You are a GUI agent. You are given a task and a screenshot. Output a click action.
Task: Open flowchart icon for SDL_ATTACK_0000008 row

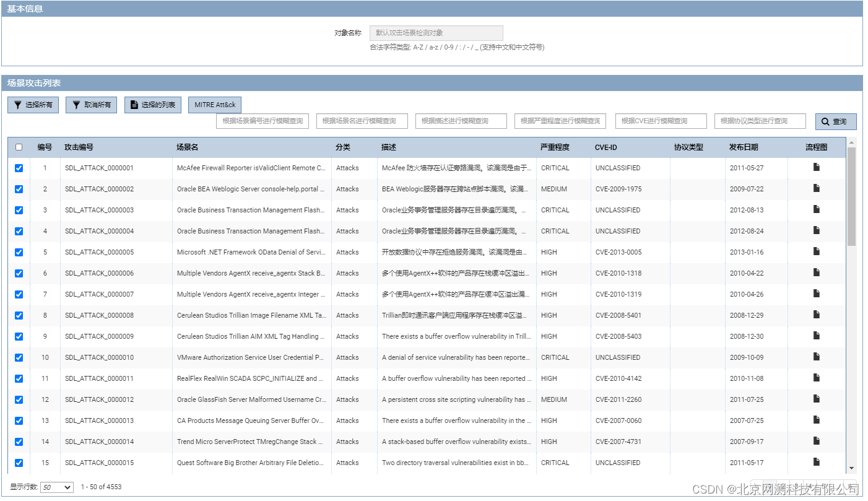point(817,315)
